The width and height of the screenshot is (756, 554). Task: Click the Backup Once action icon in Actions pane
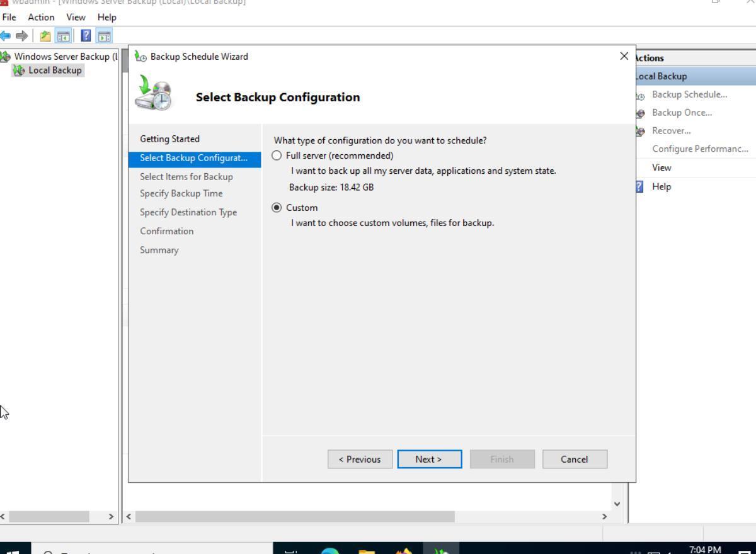tap(641, 113)
